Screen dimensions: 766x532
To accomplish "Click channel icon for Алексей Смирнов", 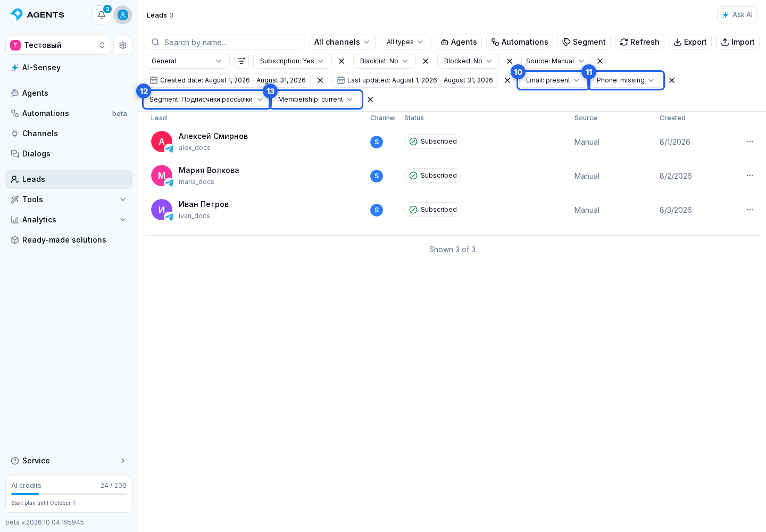I will tap(377, 142).
